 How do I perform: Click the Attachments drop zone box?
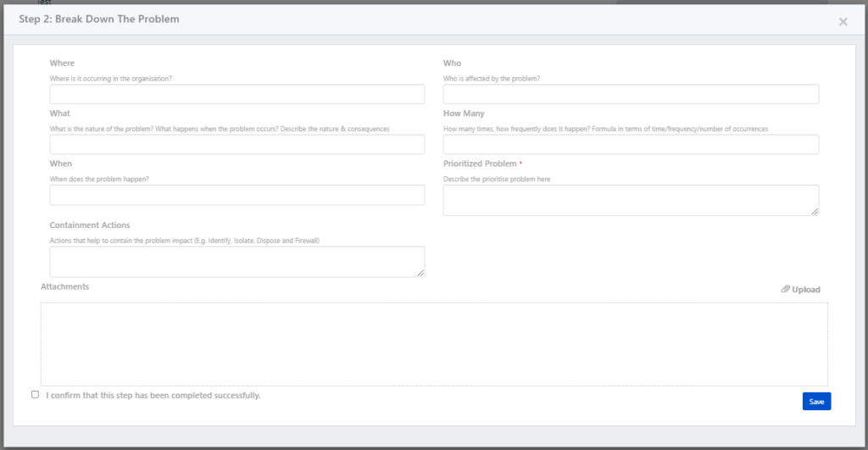pos(434,344)
